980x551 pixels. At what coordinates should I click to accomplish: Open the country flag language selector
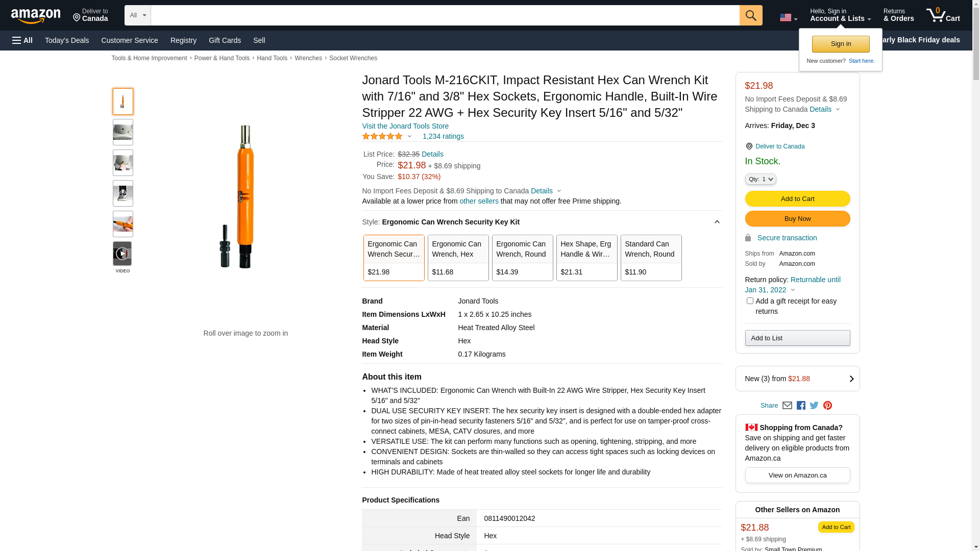(x=788, y=18)
